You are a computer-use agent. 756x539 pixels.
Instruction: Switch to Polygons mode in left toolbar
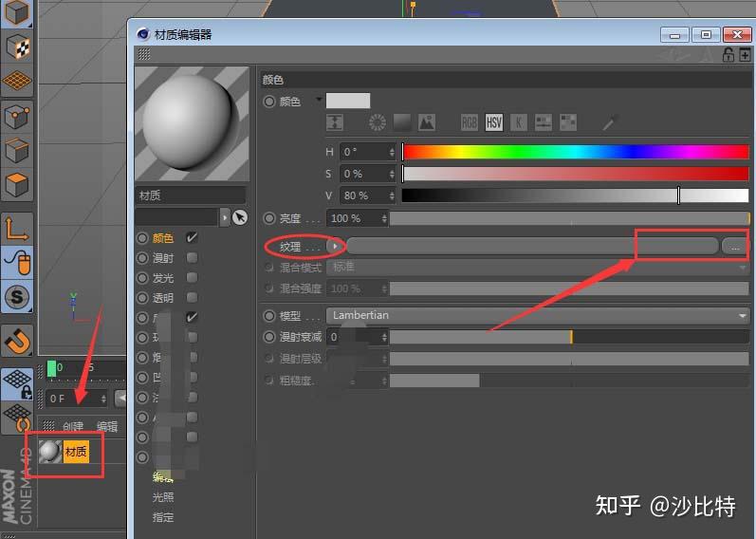17,184
